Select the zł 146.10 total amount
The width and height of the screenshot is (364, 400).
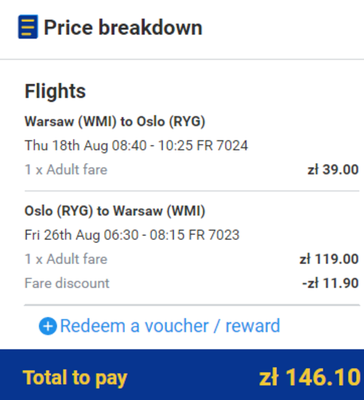[310, 378]
